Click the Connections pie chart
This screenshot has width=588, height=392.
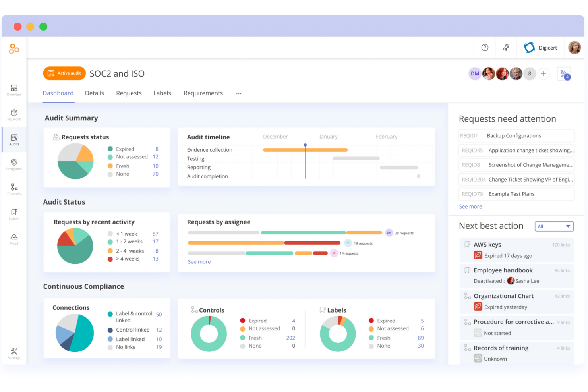coord(75,333)
